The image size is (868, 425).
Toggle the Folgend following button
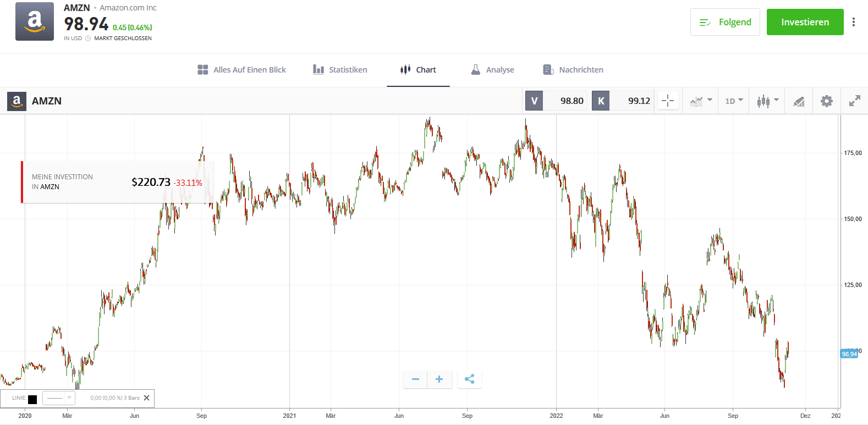tap(725, 22)
